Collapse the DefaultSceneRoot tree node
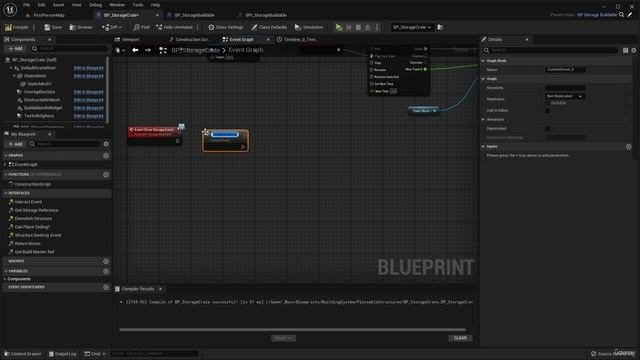The image size is (640, 360). point(11,68)
